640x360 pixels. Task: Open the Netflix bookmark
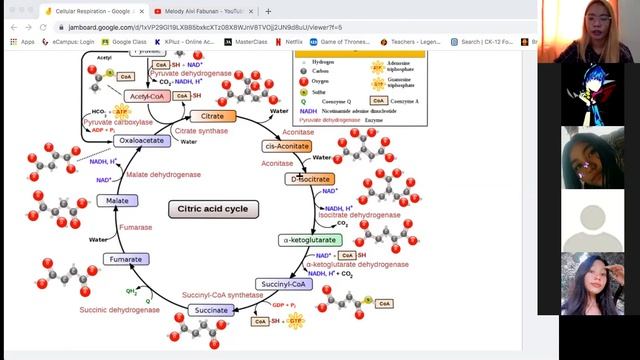(x=289, y=42)
